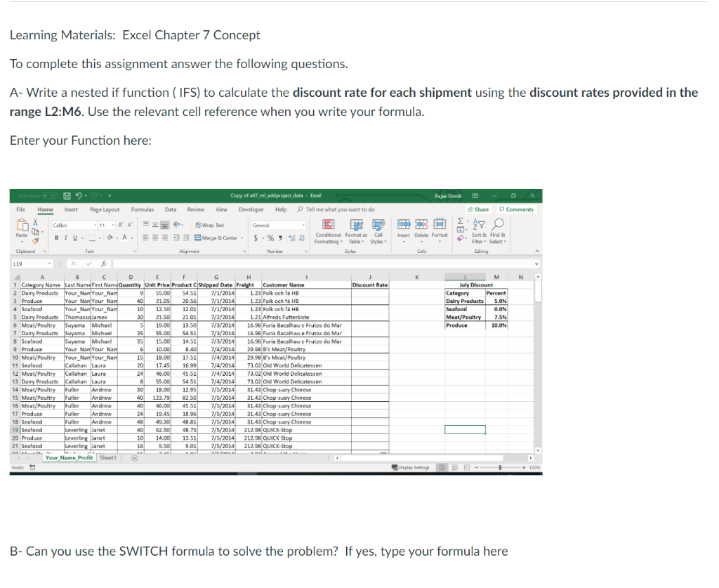Click the Accounting dollar format icon

point(256,238)
